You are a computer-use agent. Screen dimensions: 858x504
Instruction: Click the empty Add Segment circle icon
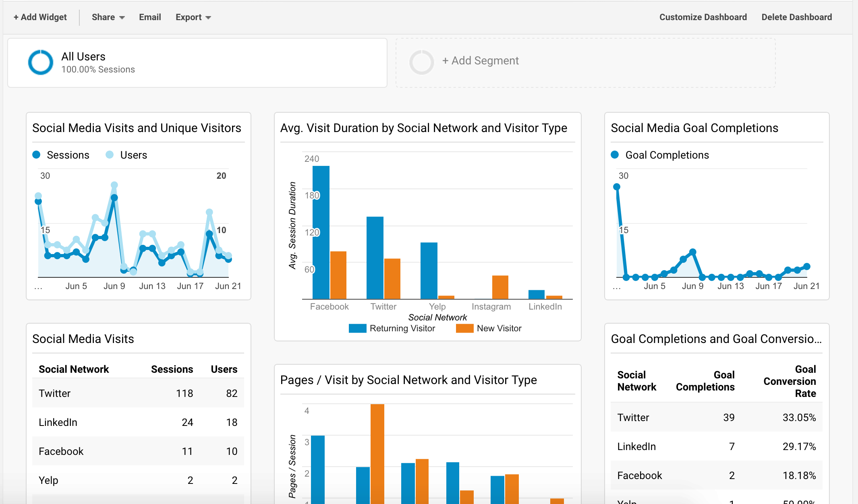click(x=421, y=62)
